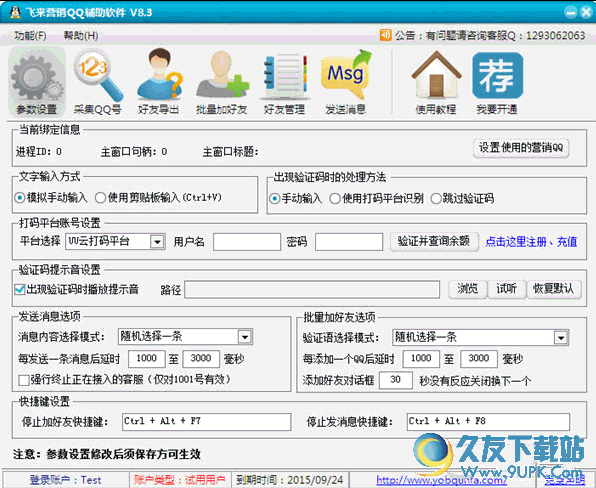This screenshot has height=488, width=596.
Task: Open the 使用教程 house icon
Action: [x=436, y=82]
